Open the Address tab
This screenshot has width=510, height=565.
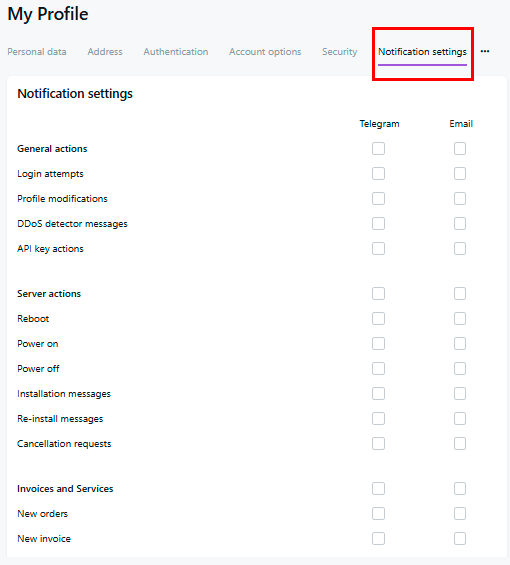tap(105, 52)
